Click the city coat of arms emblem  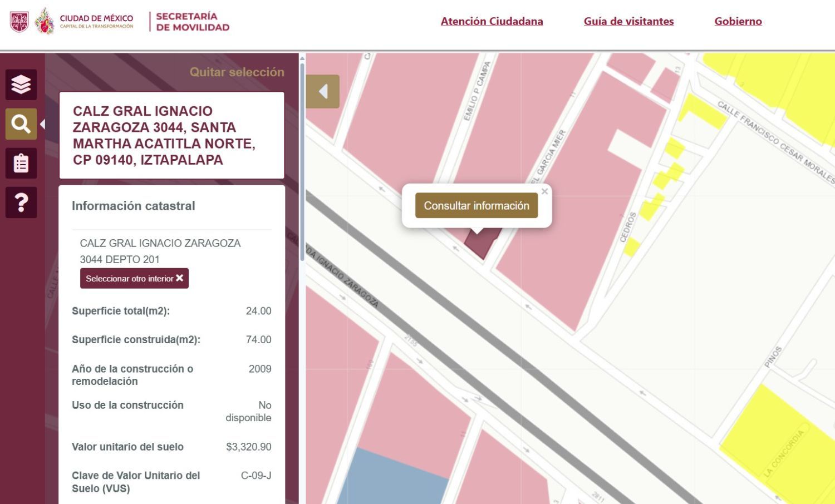[x=19, y=22]
